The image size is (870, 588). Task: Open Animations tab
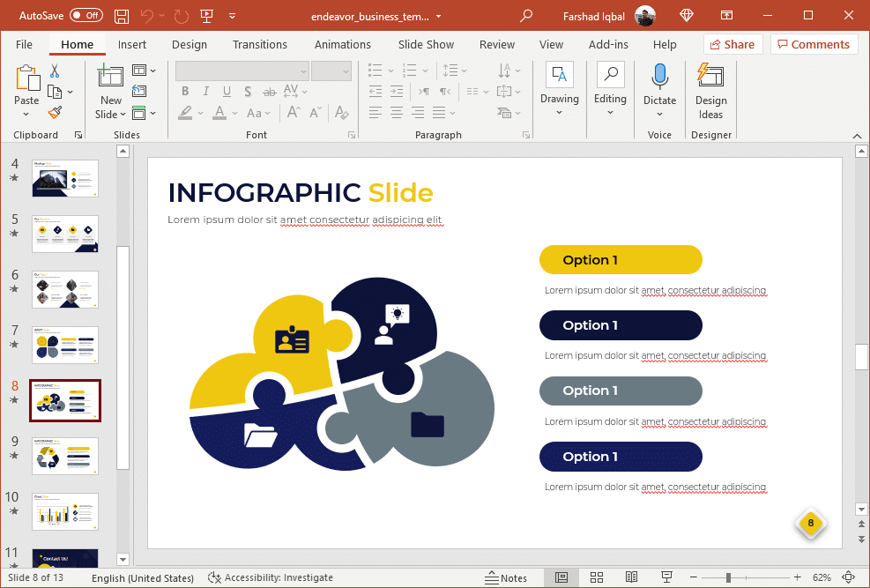coord(342,44)
